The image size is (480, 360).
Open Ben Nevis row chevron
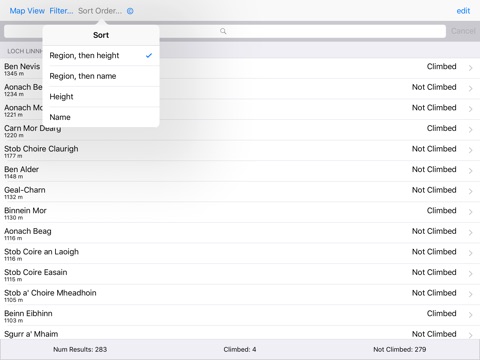tap(470, 68)
